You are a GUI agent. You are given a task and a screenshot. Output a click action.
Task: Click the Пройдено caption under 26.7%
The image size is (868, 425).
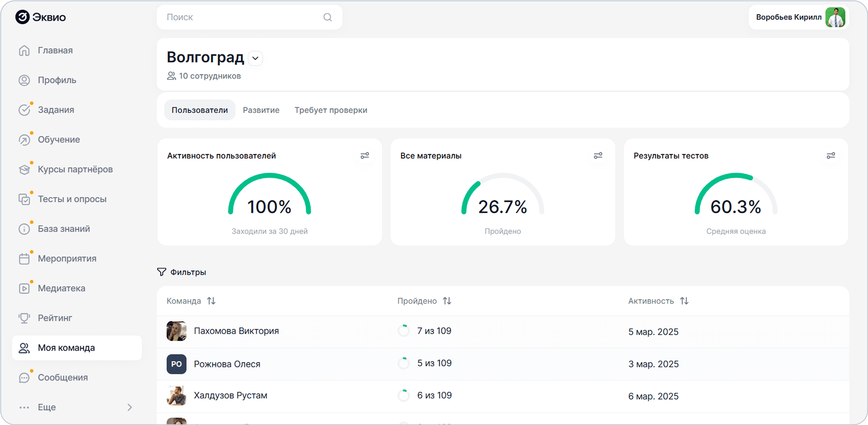[502, 231]
